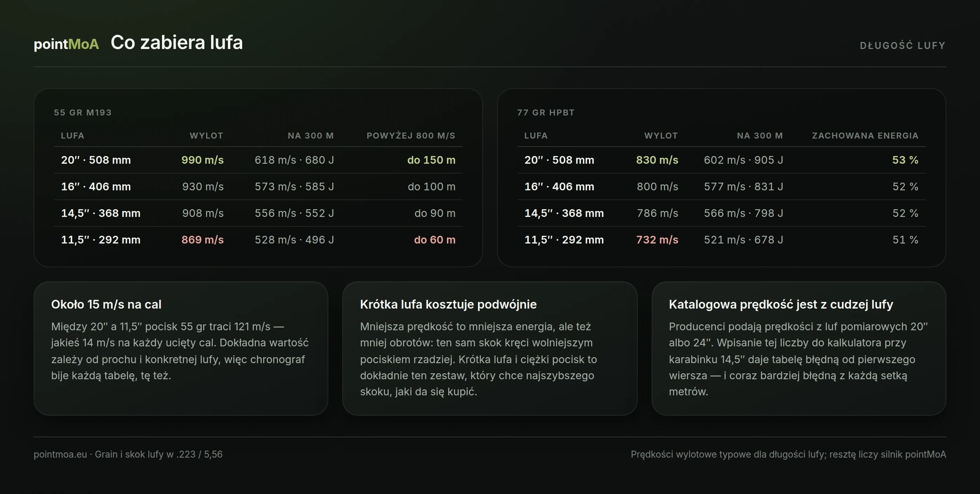Image resolution: width=980 pixels, height=494 pixels.
Task: Click the WYLOT column header in M193 table
Action: (x=206, y=136)
